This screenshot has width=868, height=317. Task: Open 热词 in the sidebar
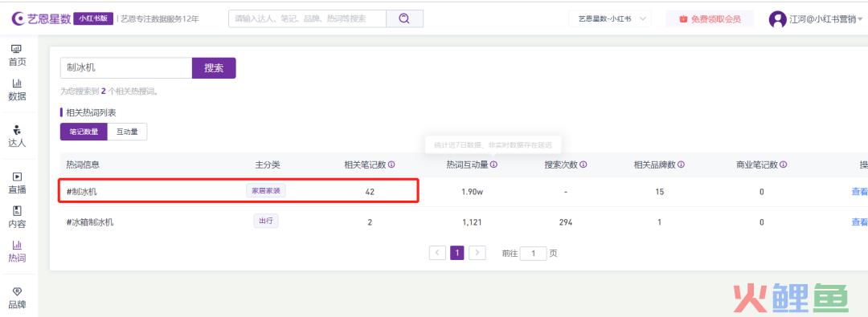coord(17,252)
